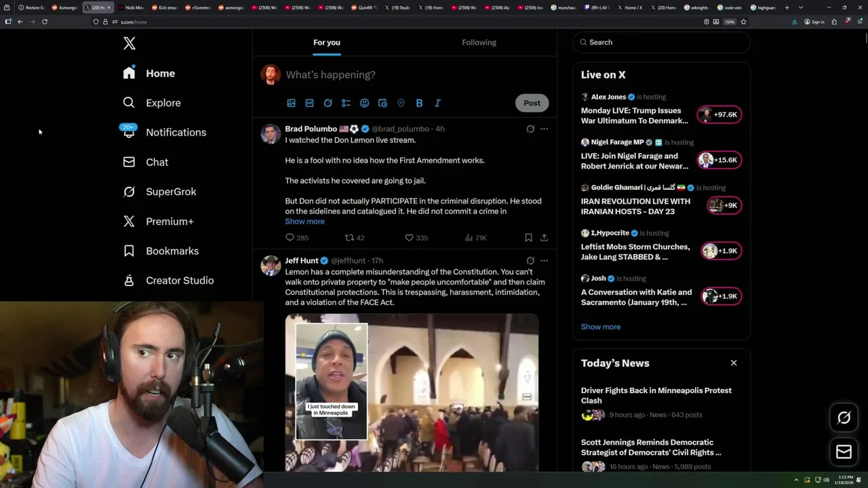Viewport: 868px width, 488px height.
Task: Open emoji picker in composer
Action: point(364,103)
